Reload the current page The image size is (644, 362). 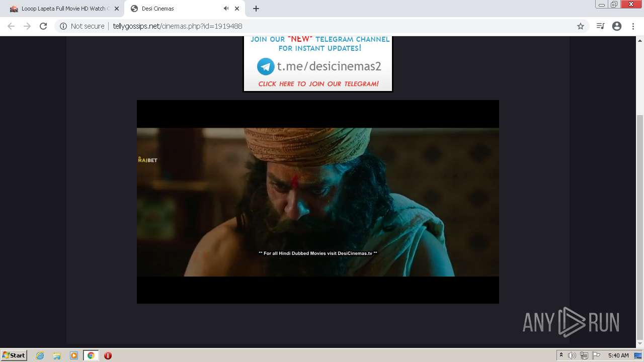[43, 26]
